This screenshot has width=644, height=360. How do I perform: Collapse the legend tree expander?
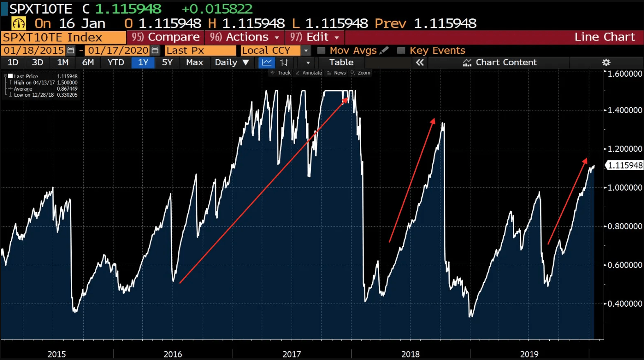pyautogui.click(x=5, y=76)
